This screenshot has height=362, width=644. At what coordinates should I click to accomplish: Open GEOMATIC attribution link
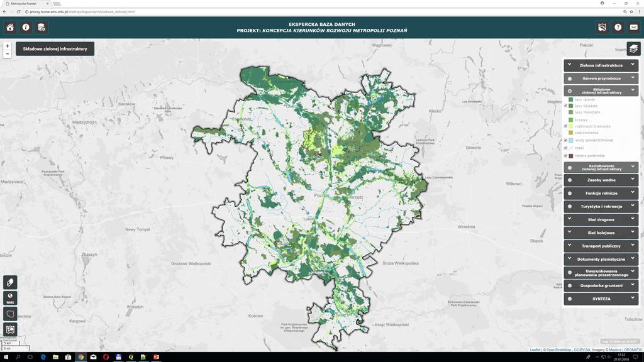633,349
